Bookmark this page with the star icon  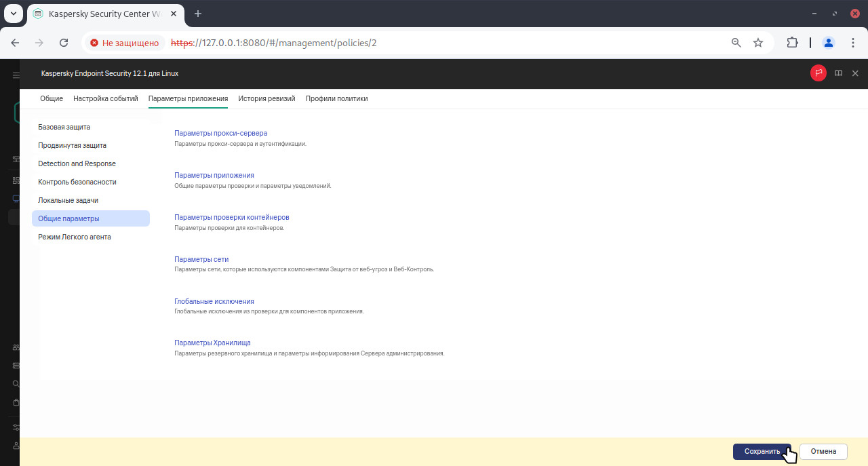point(758,43)
